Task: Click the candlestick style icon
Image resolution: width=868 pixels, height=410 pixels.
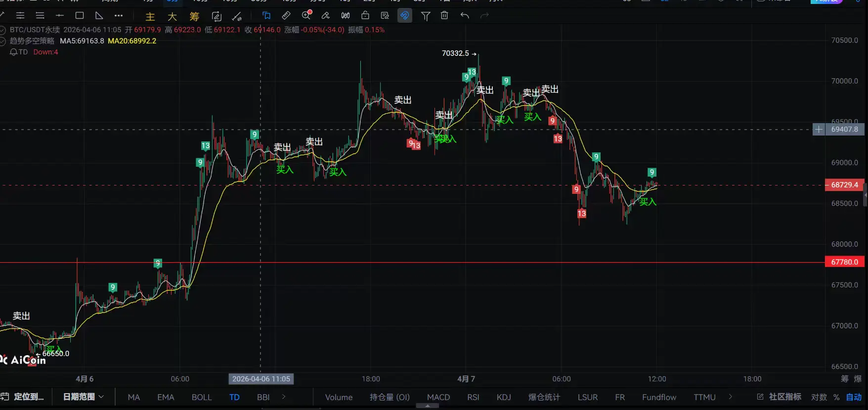Action: tap(346, 16)
